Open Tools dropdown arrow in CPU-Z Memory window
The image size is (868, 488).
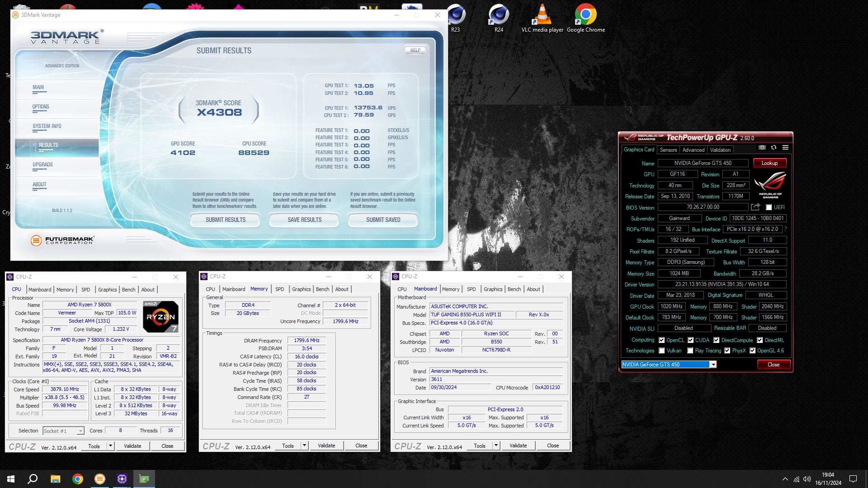click(304, 446)
